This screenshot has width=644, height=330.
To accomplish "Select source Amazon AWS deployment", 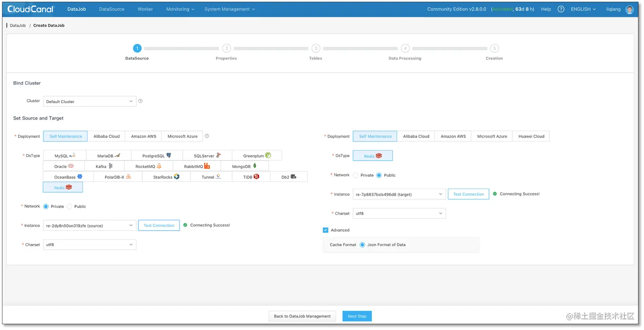I will (144, 136).
